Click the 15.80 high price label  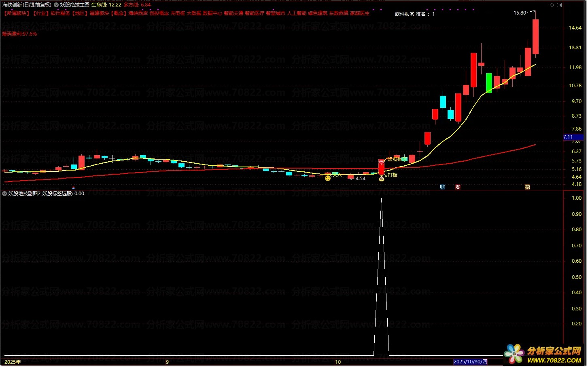520,13
